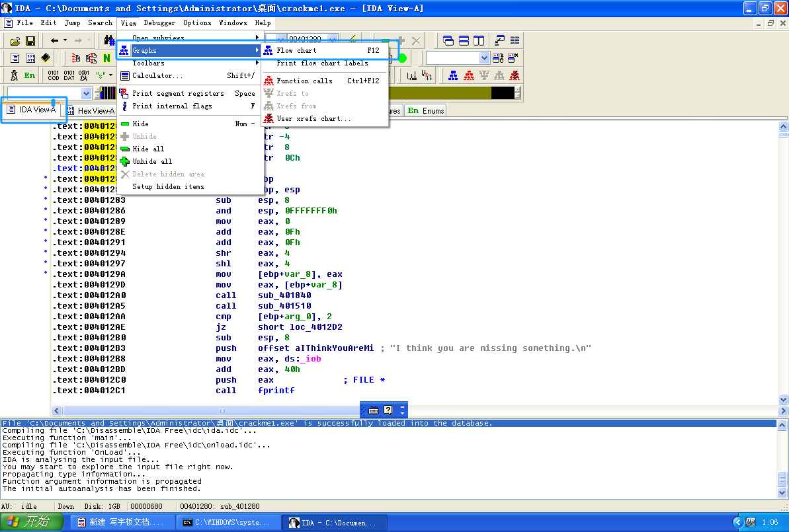
Task: Click the X delete icon in toolbar
Action: (416, 41)
